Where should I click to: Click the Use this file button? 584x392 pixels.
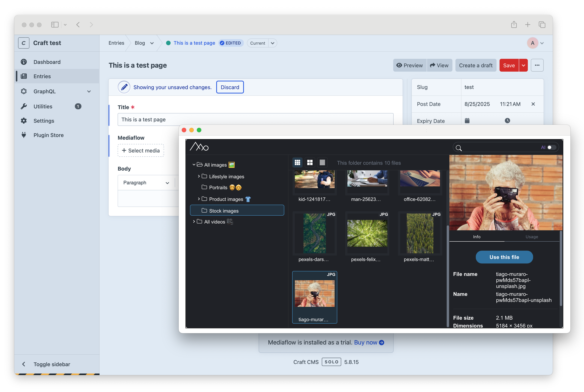pos(504,257)
